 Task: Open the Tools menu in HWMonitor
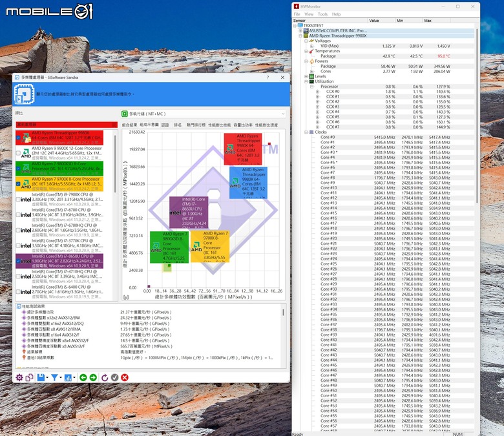[x=322, y=14]
